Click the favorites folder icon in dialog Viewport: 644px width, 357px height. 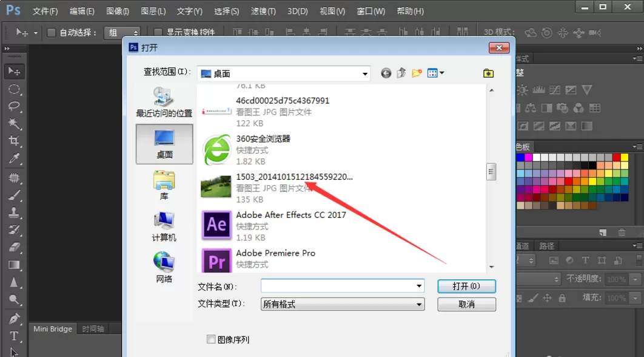click(x=488, y=73)
